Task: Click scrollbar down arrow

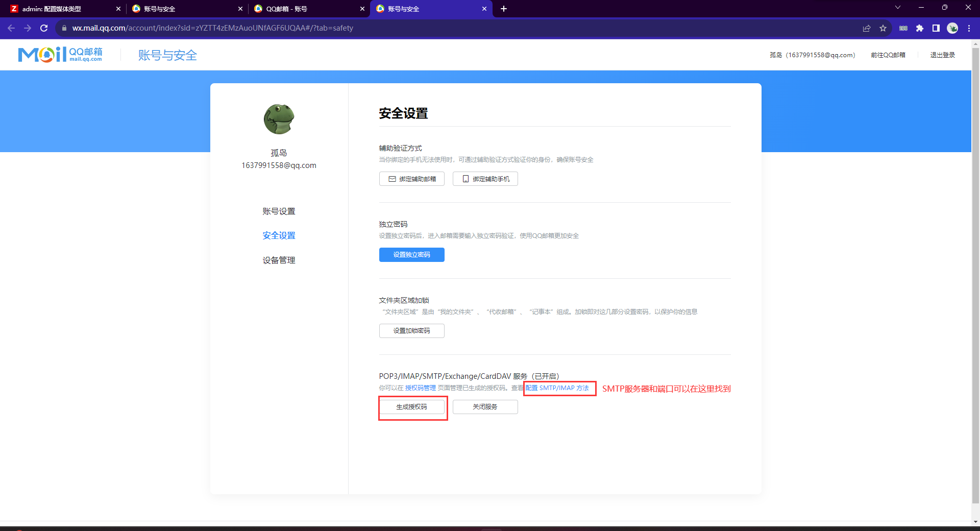Action: [975, 522]
